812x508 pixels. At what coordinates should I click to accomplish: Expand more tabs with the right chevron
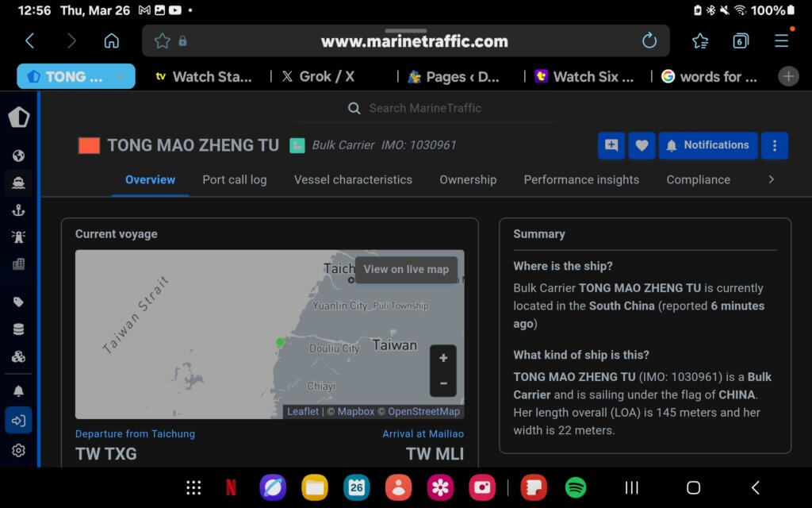(771, 179)
